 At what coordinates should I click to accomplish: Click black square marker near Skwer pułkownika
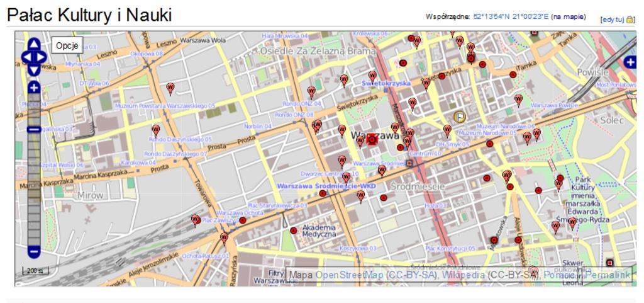tap(609, 263)
